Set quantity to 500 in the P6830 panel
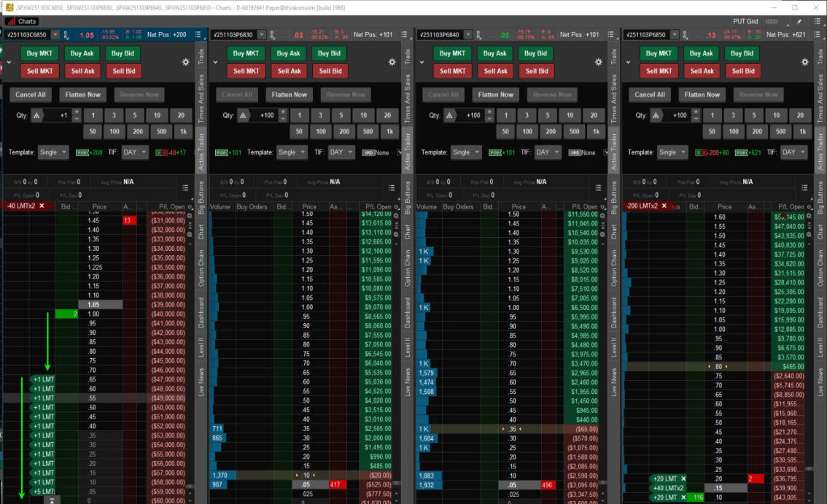Screen dimensions: 827x504 click(368, 132)
